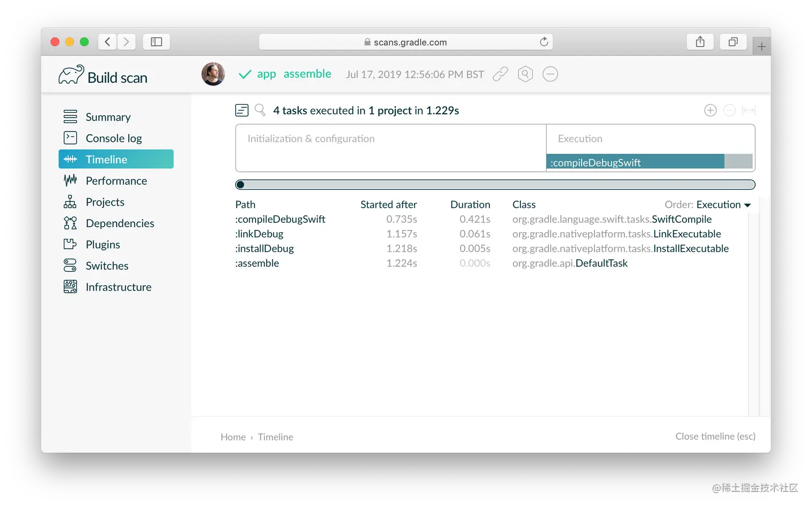Viewport: 812px width, 507px height.
Task: Open the Performance section
Action: click(x=116, y=180)
